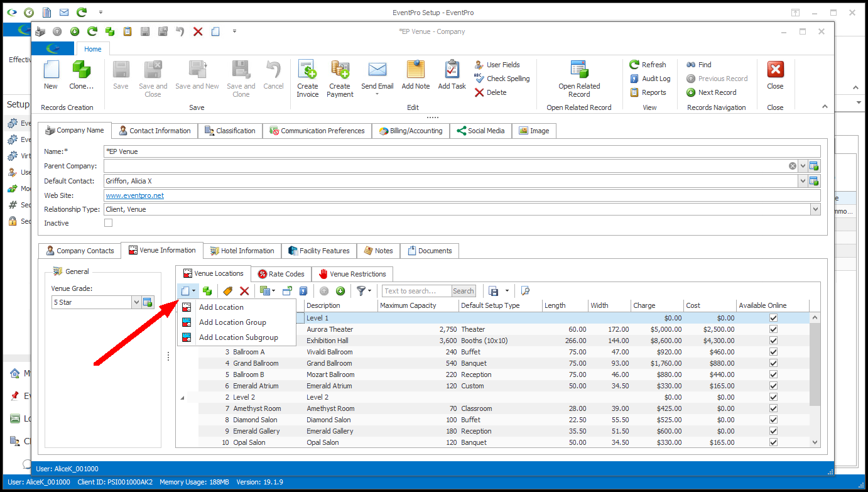
Task: Go to Next Record
Action: pos(712,92)
